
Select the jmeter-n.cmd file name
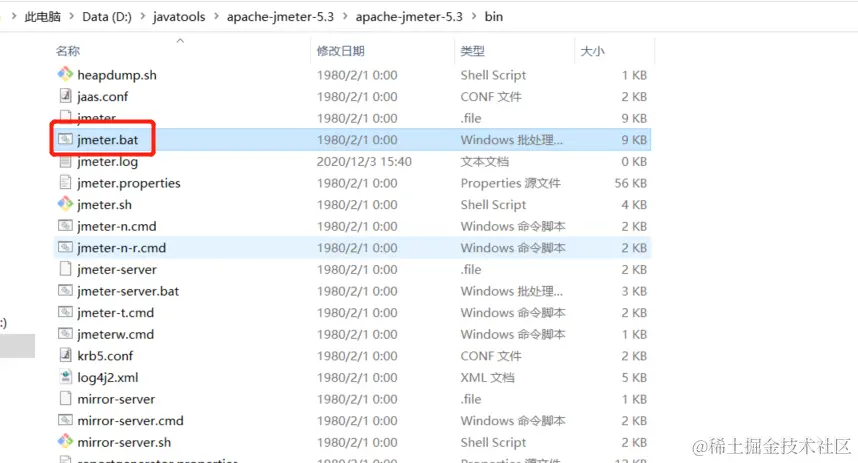[117, 227]
